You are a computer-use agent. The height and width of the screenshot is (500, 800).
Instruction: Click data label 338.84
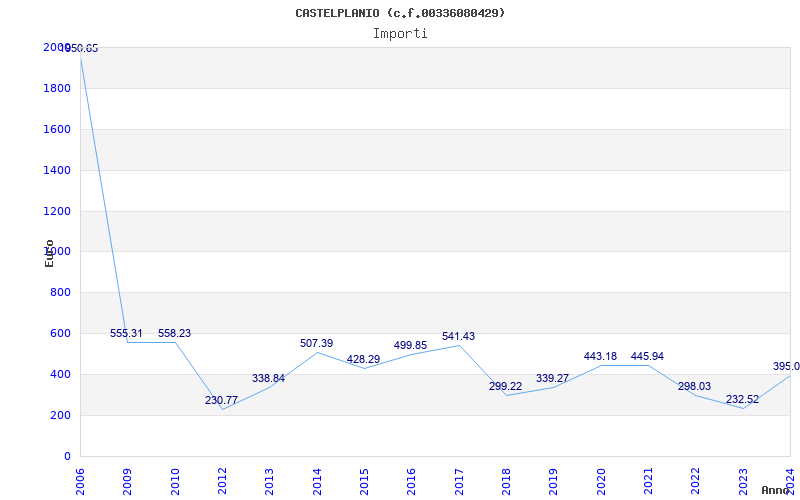click(x=268, y=379)
